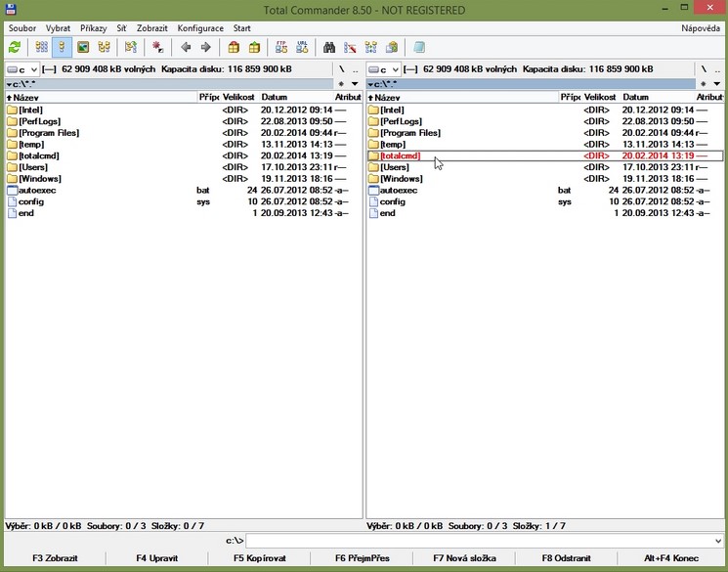Click F7 Nová složka button

[464, 558]
